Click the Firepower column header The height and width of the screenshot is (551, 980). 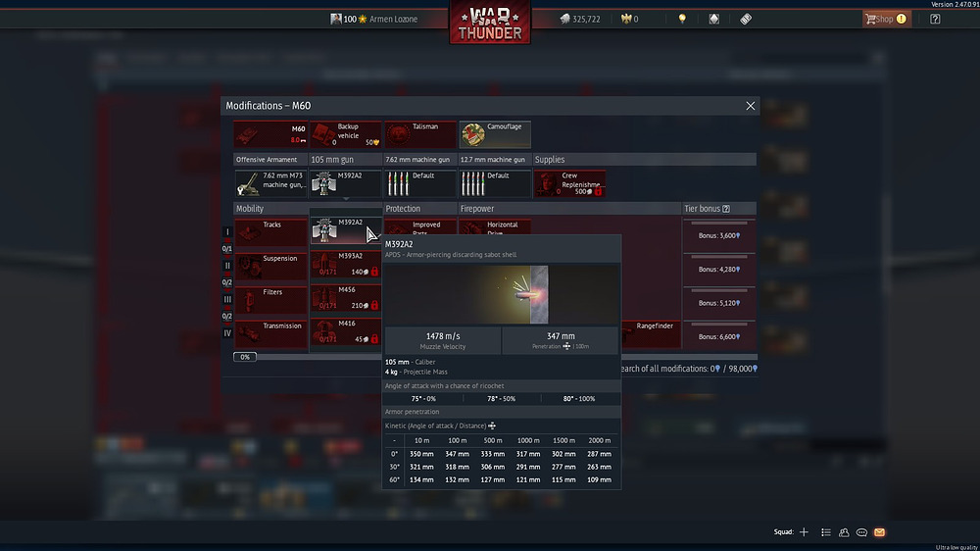(x=569, y=209)
